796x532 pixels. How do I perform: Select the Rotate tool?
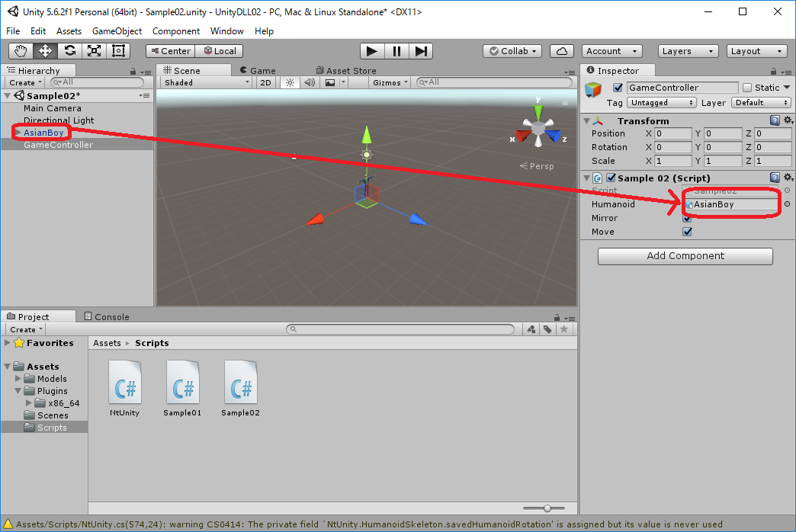69,51
